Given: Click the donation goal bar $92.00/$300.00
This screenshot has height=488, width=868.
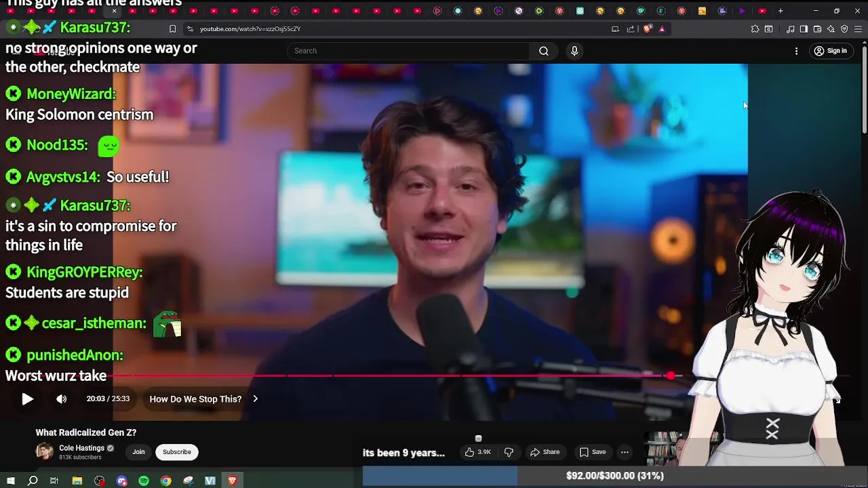Looking at the screenshot, I should (614, 476).
